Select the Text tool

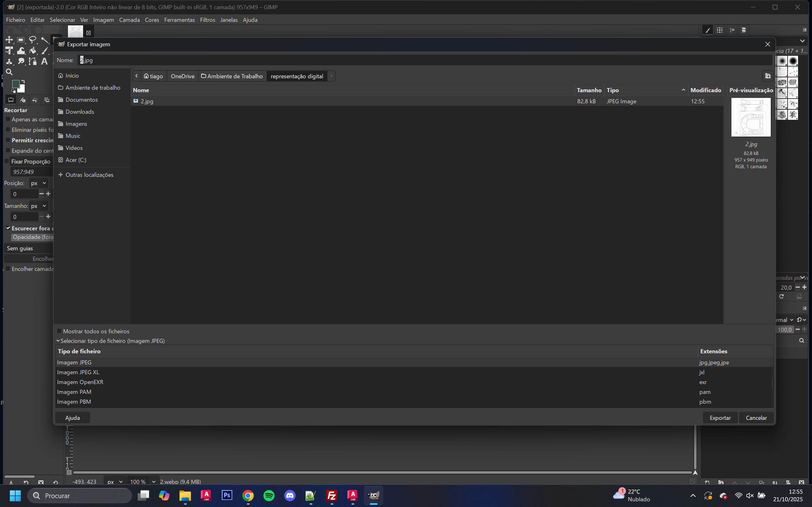(44, 61)
